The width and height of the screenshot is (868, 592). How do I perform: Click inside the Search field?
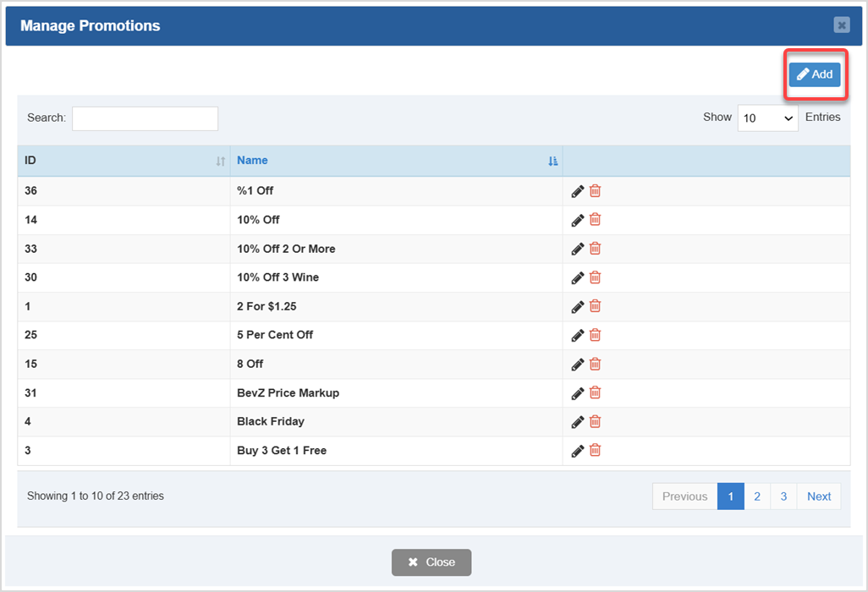tap(144, 118)
